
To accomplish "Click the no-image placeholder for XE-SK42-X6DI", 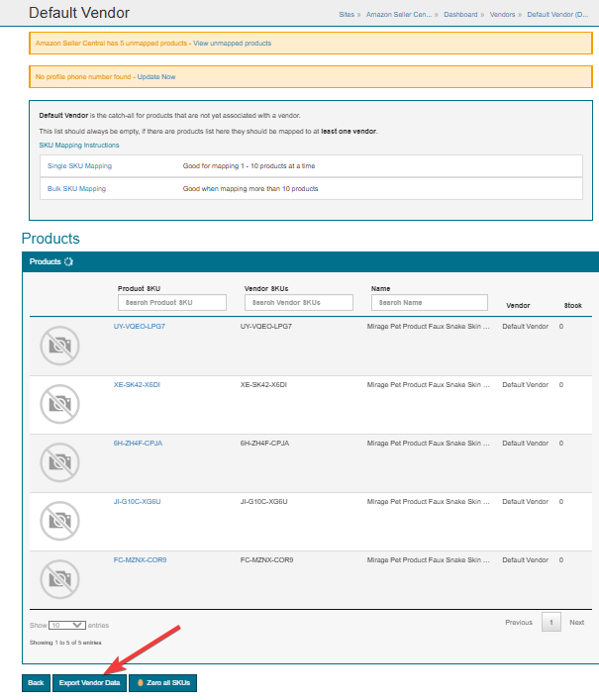I will click(x=59, y=404).
